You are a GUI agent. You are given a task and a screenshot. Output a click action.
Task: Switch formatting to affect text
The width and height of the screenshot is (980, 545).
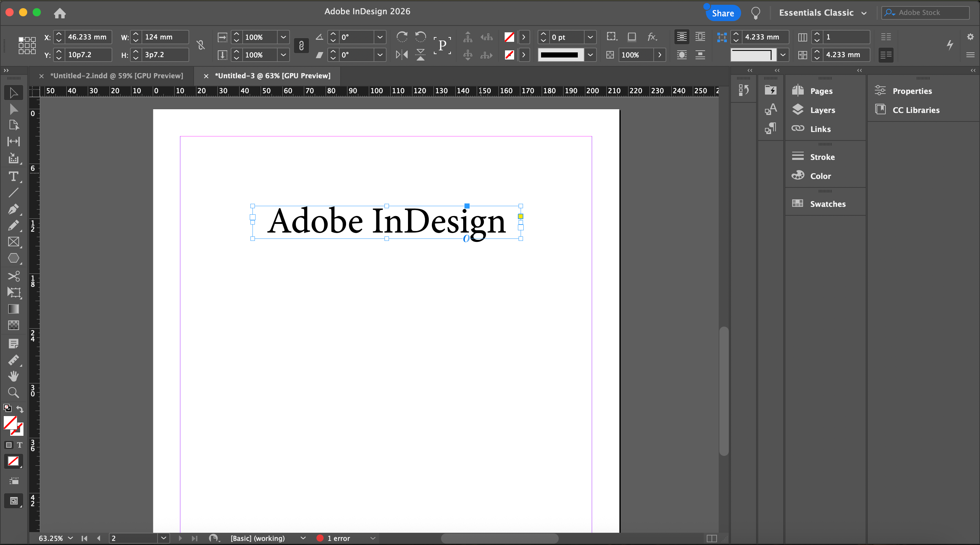click(20, 445)
